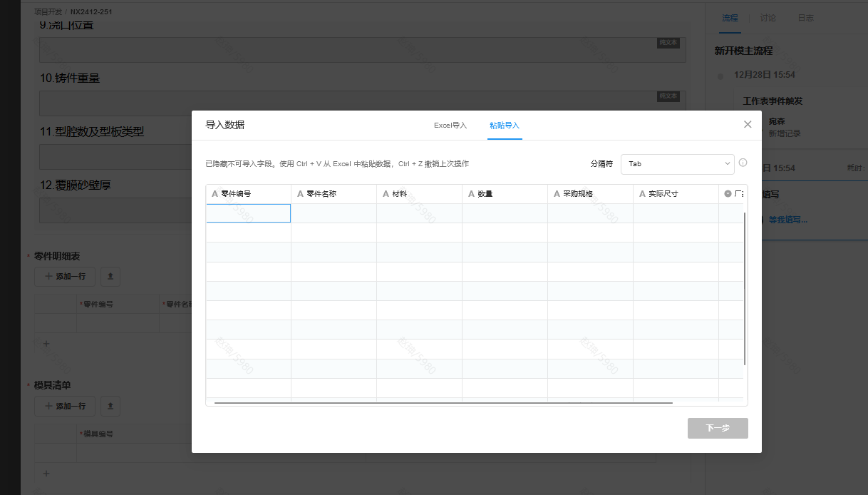Image resolution: width=868 pixels, height=495 pixels.
Task: Click the dropdown-type icon of the last column
Action: (728, 194)
